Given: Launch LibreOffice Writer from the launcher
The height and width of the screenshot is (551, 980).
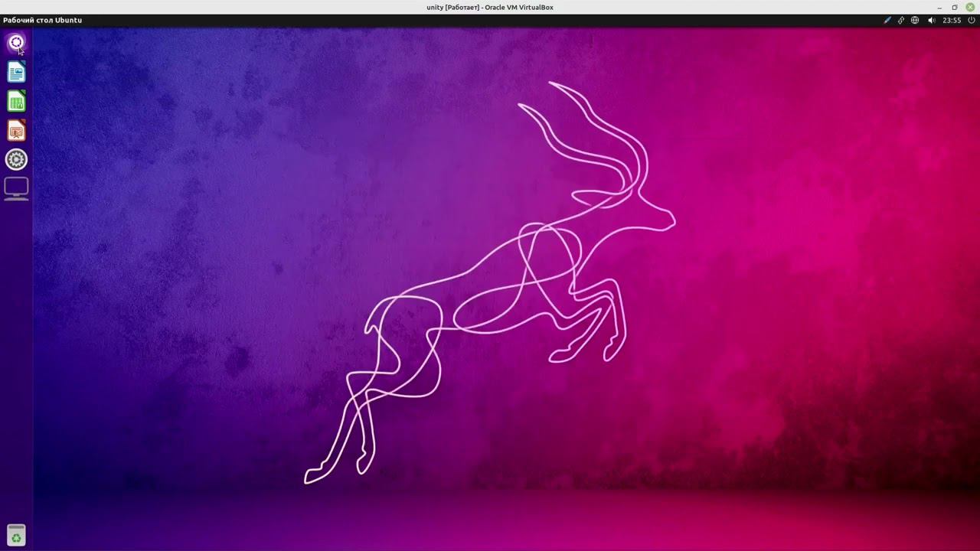Looking at the screenshot, I should (x=16, y=72).
